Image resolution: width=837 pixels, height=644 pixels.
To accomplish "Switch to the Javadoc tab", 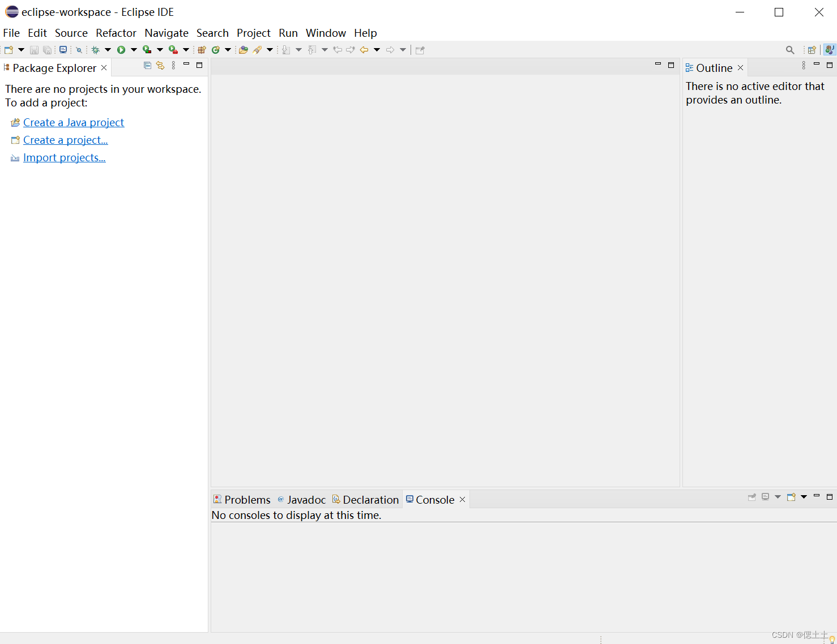I will coord(301,500).
